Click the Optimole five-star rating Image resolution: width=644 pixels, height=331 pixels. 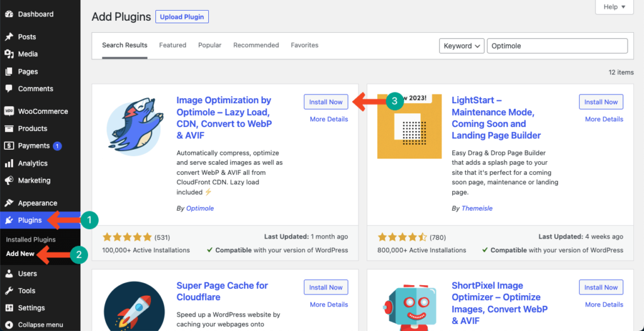127,237
